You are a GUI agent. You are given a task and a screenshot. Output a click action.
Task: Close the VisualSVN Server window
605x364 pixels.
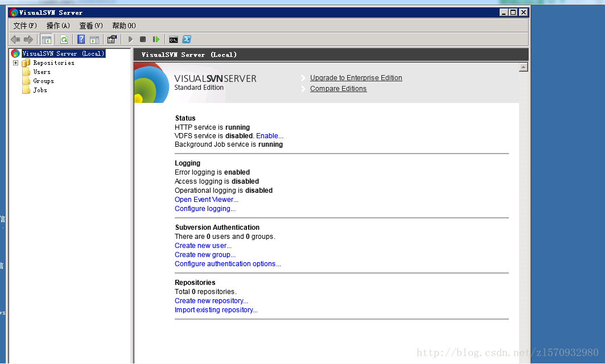click(523, 13)
